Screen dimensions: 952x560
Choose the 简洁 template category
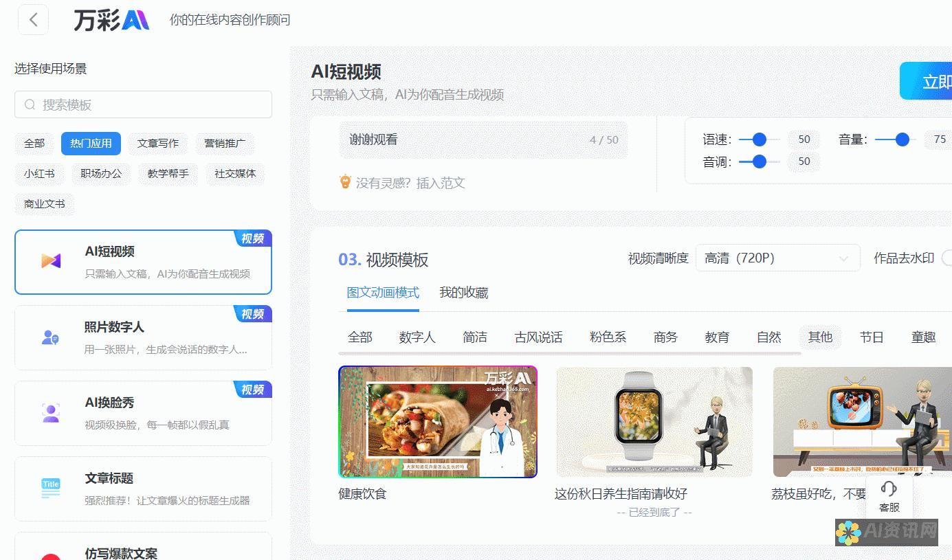[475, 337]
